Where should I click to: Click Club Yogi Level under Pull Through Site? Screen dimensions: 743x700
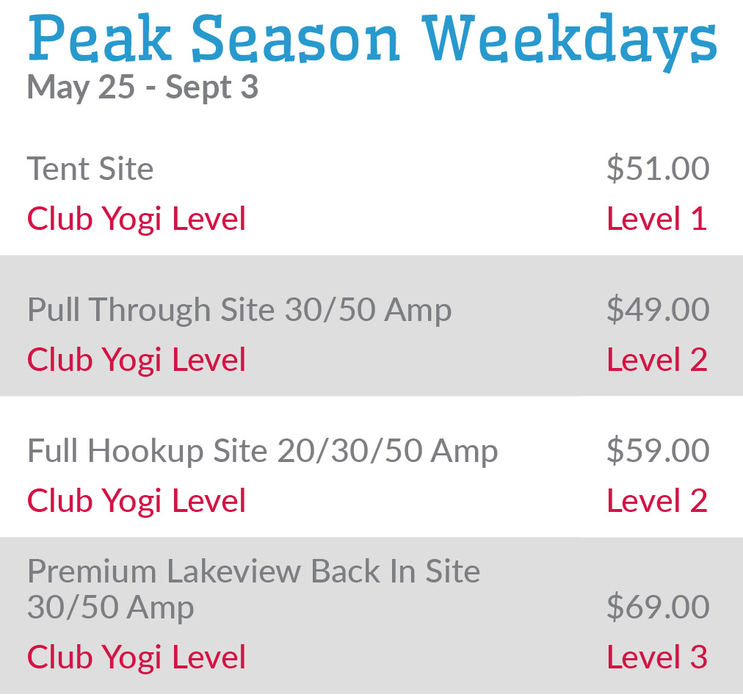(137, 360)
